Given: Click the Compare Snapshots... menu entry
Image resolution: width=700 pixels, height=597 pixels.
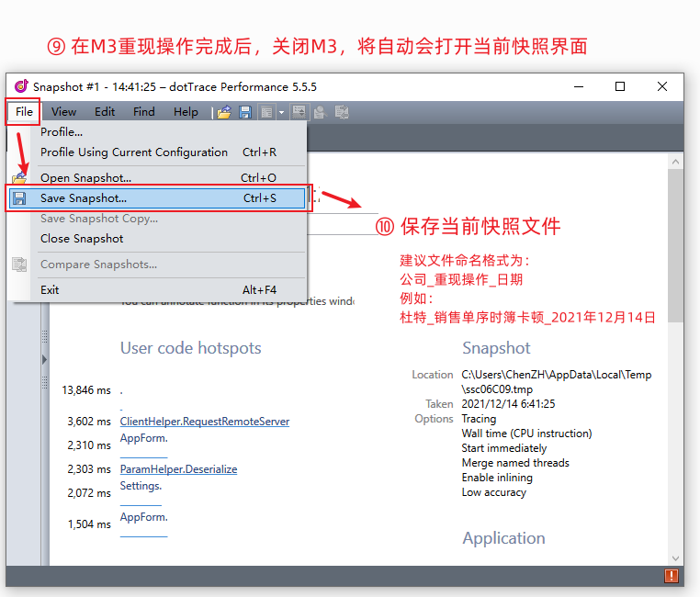Looking at the screenshot, I should (159, 265).
